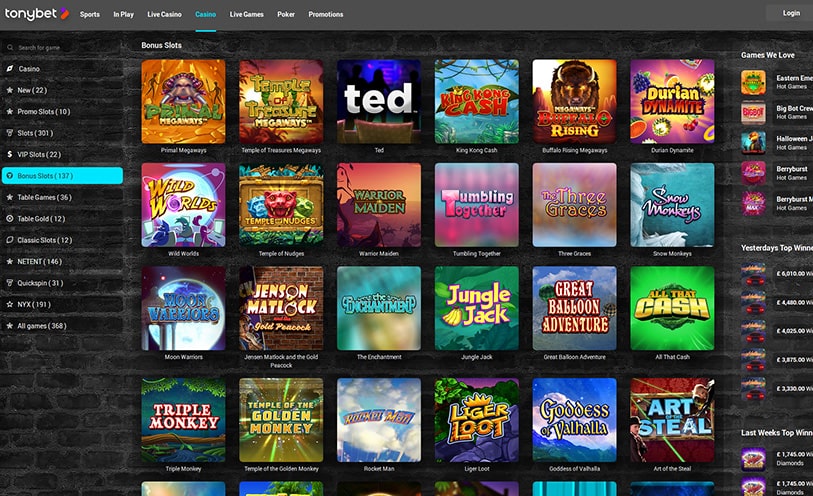Image resolution: width=813 pixels, height=496 pixels.
Task: Click the dollar icon next to VIP Slots
Action: click(9, 154)
